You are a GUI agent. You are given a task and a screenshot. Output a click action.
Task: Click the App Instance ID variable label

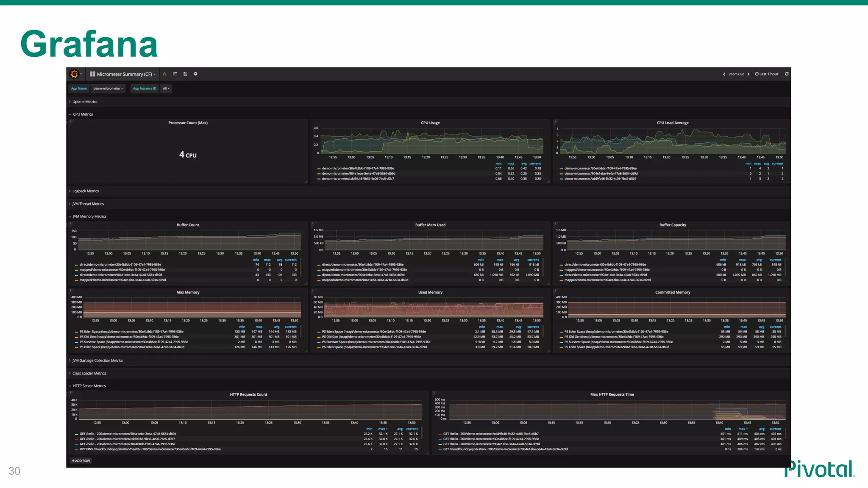coord(145,89)
